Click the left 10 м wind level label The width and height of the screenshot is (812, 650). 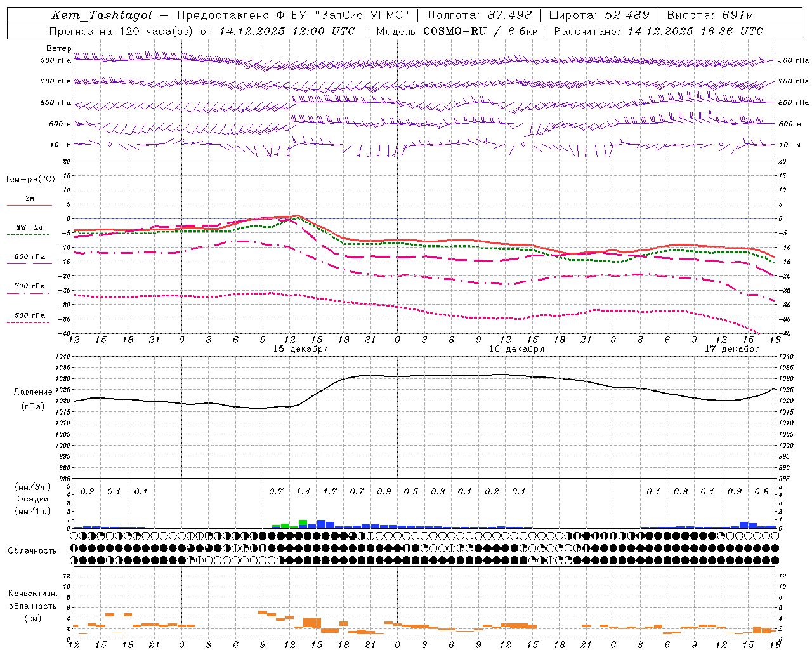(60, 145)
